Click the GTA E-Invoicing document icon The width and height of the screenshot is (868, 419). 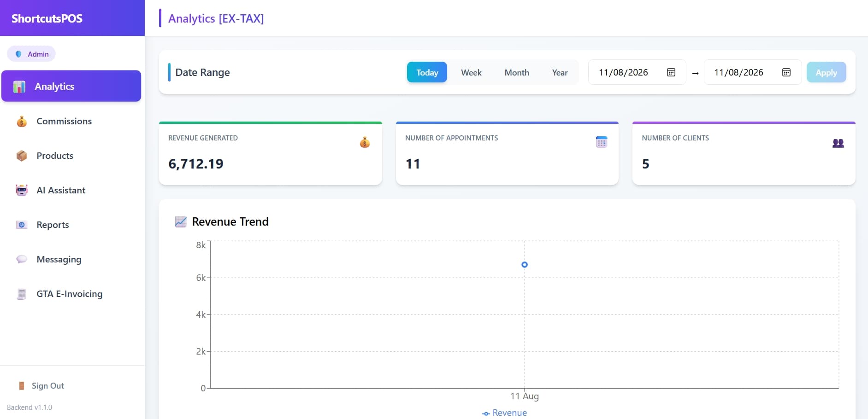(22, 294)
